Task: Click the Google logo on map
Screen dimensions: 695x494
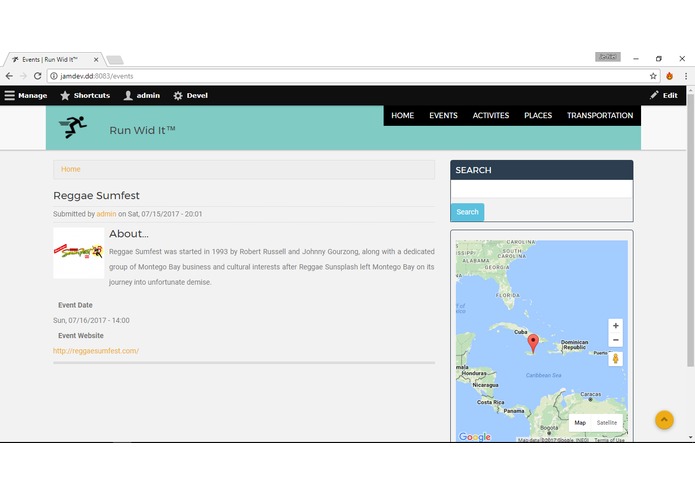Action: click(x=475, y=437)
